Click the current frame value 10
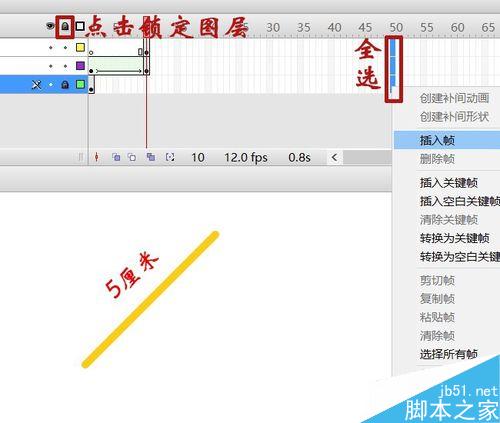The image size is (500, 423). 198,157
